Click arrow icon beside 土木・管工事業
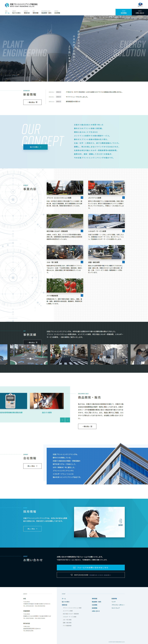This screenshot has height=644, width=148. (82, 262)
